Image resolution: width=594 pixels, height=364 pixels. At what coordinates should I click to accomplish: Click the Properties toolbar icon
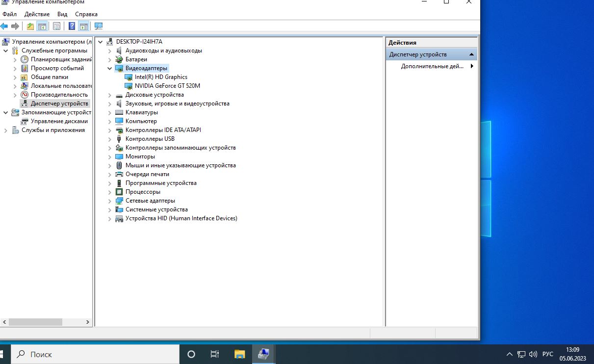(x=57, y=26)
